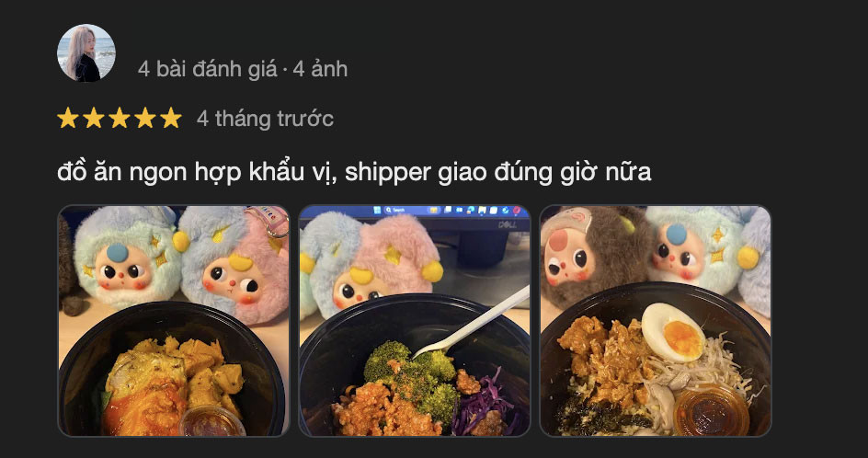This screenshot has width=868, height=458.
Task: Click the fourth yellow rating star
Action: click(145, 118)
